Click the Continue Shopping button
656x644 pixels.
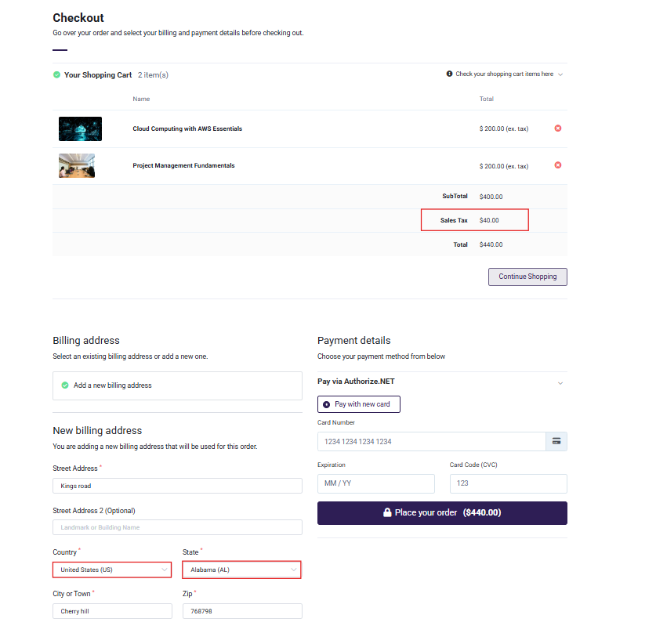click(527, 277)
